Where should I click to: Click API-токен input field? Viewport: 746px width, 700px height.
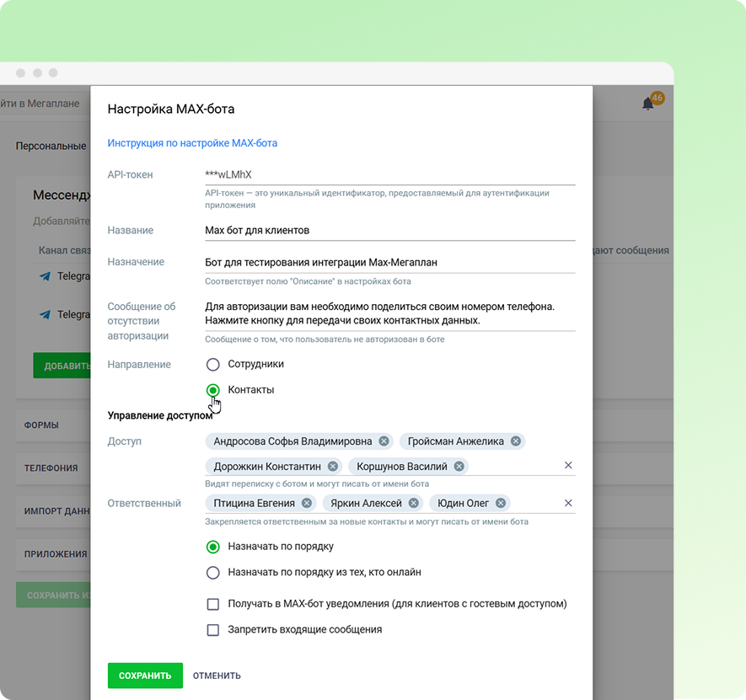pos(390,175)
